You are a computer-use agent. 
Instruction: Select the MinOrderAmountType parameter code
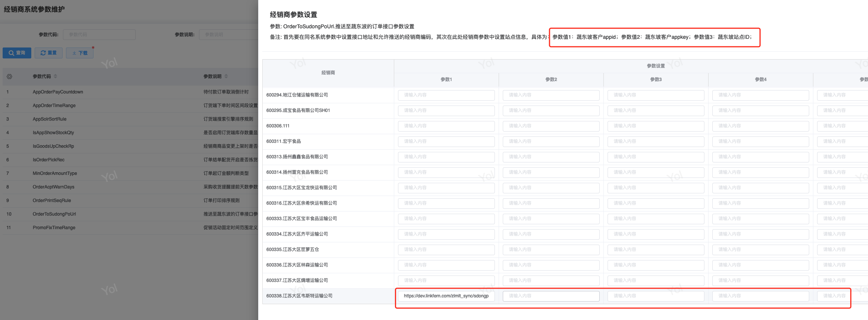pos(55,173)
